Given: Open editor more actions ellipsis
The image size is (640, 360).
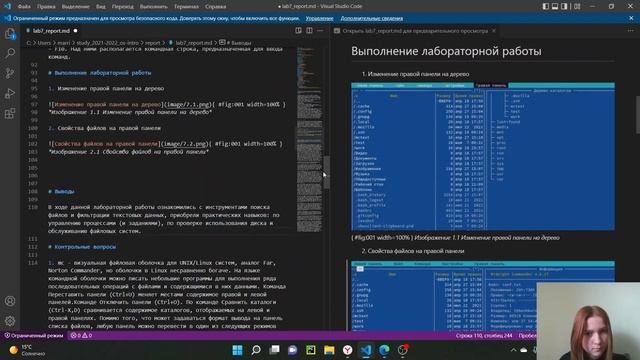Looking at the screenshot, I should (x=320, y=31).
